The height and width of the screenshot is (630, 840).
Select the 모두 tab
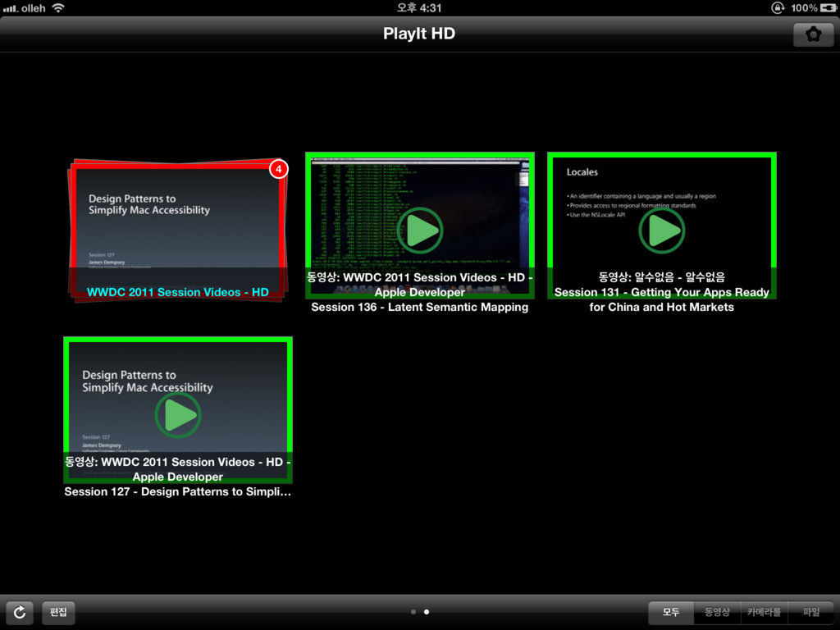[x=671, y=612]
